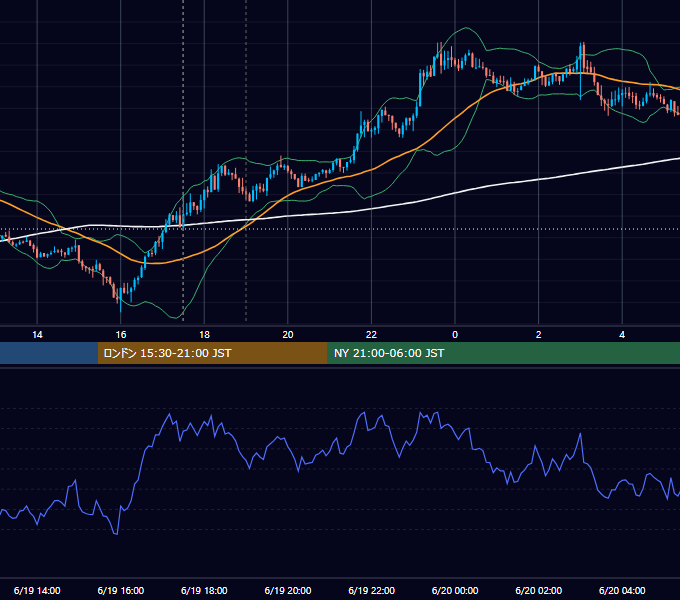Click the London 15:30-21:00 JST session bar

(212, 353)
